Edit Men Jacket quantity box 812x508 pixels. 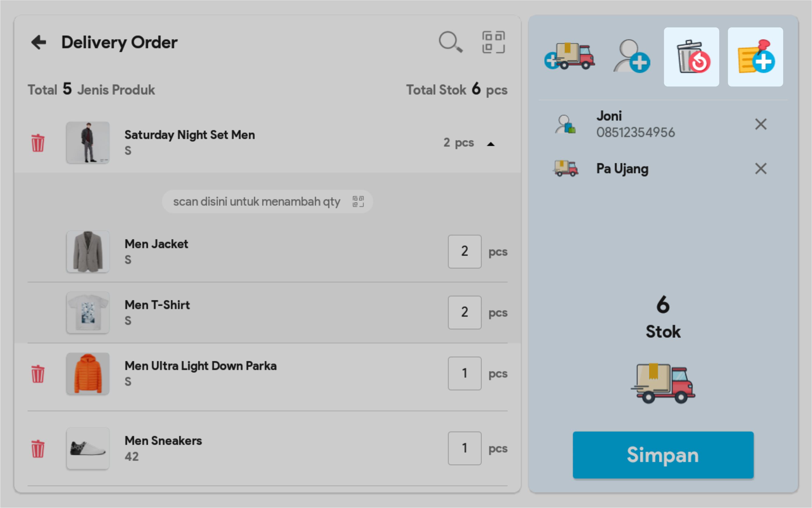tap(464, 251)
